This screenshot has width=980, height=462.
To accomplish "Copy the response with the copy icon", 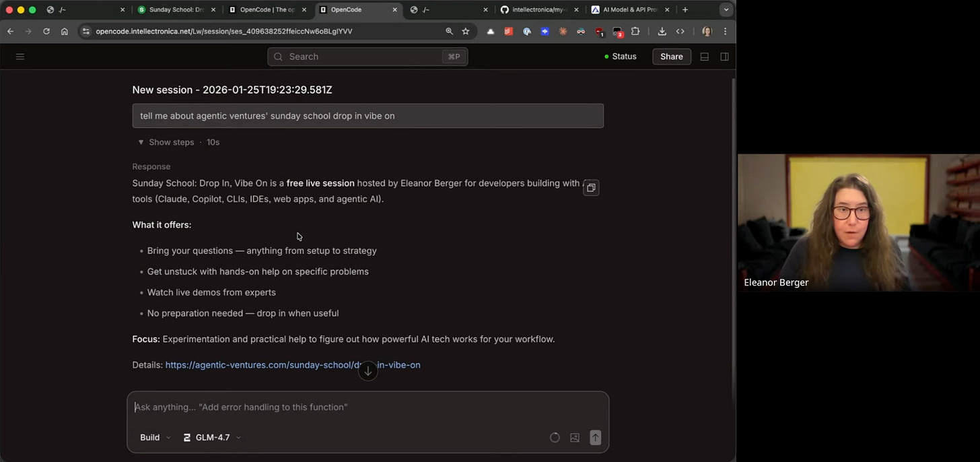I will point(591,188).
